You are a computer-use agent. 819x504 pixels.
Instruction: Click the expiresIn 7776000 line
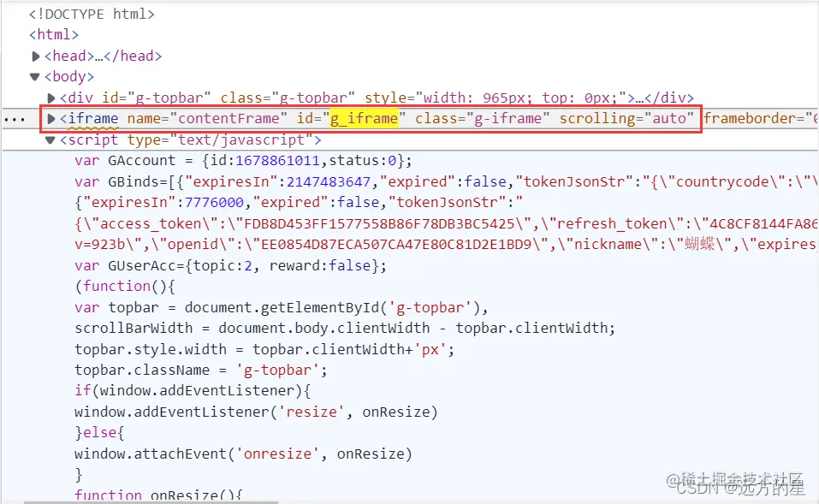(x=299, y=203)
